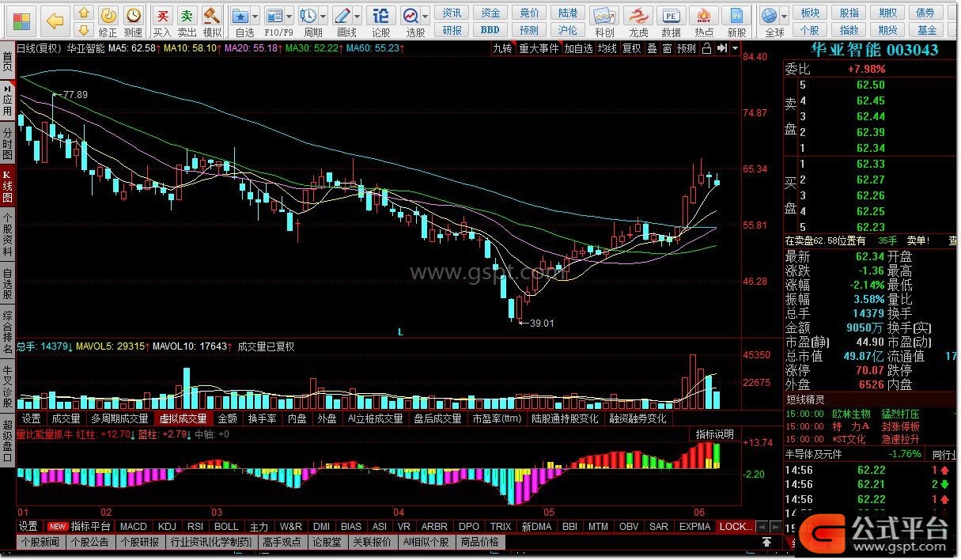Click the BBD toolbar button
The height and width of the screenshot is (560, 961).
(490, 30)
